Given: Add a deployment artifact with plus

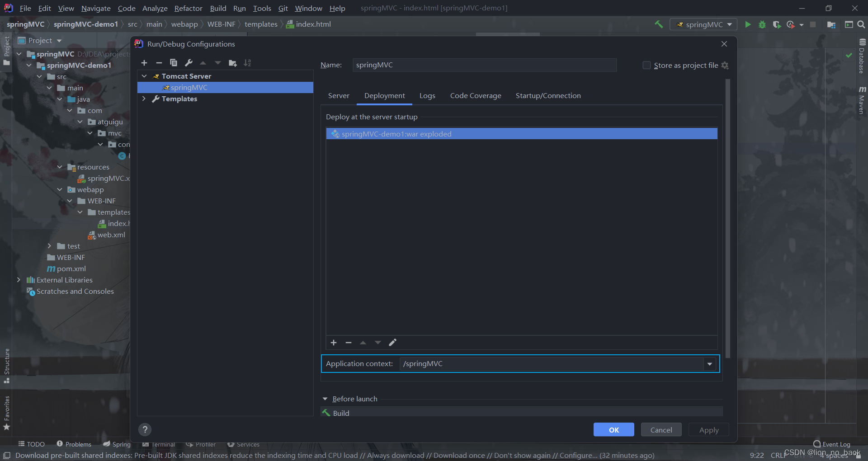Looking at the screenshot, I should [334, 343].
